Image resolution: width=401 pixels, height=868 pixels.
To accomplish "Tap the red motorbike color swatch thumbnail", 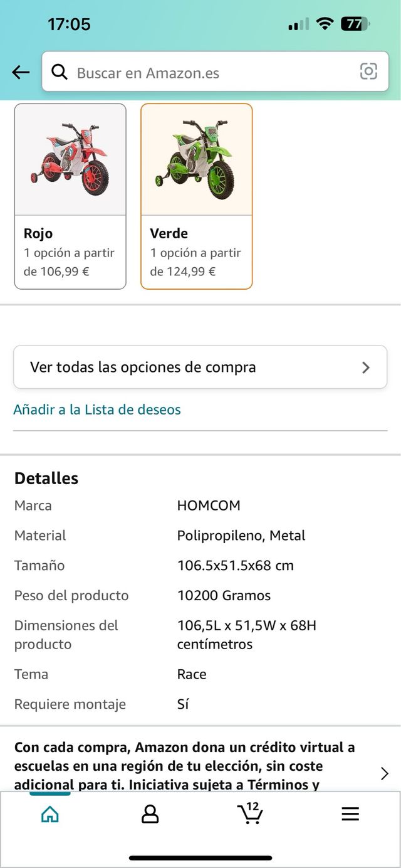I will tap(70, 159).
